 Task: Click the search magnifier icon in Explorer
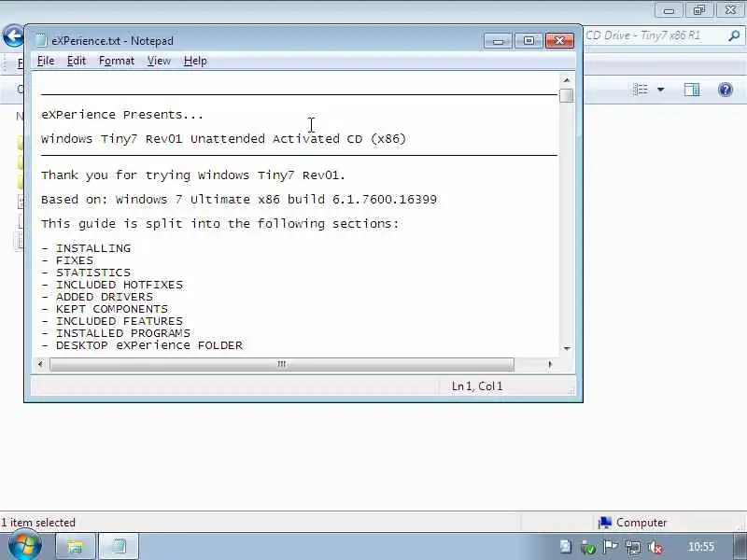[734, 35]
